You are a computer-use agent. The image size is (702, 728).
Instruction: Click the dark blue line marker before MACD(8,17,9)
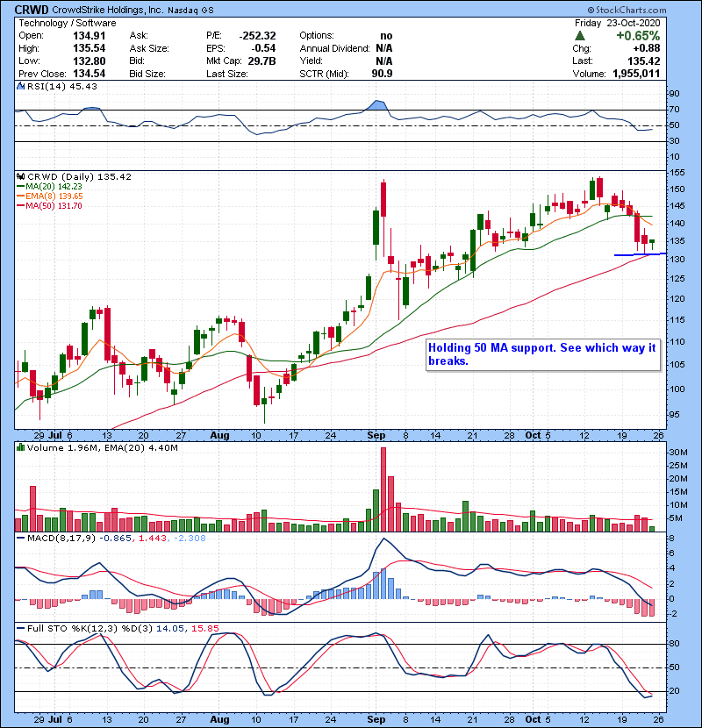tap(20, 539)
